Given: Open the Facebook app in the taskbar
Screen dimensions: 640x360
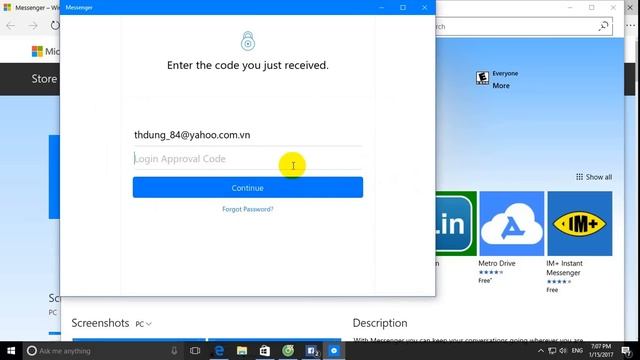Looking at the screenshot, I should coord(312,351).
